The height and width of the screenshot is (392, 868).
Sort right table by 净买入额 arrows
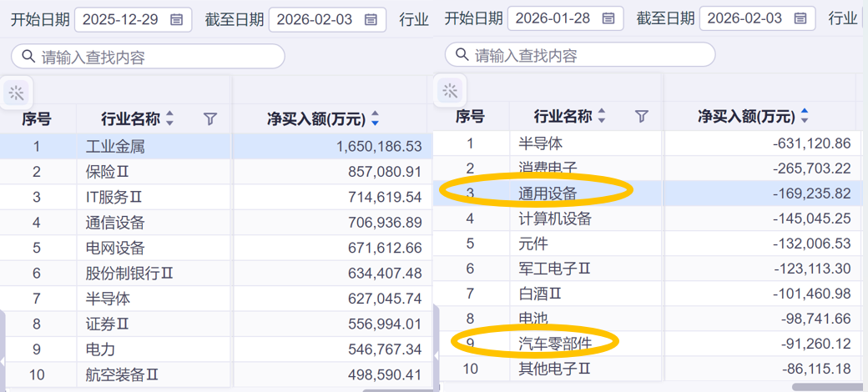(x=805, y=116)
